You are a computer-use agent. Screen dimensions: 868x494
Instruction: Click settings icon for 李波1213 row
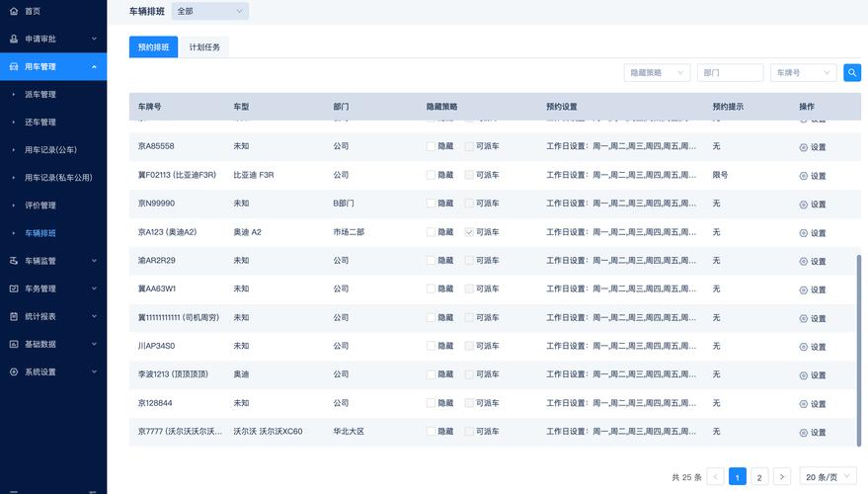(x=803, y=375)
